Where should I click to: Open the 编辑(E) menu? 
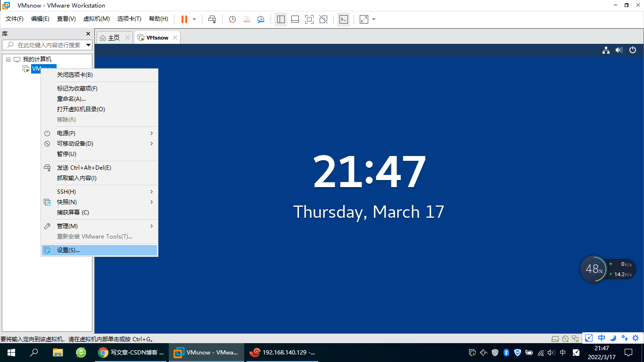(x=40, y=19)
